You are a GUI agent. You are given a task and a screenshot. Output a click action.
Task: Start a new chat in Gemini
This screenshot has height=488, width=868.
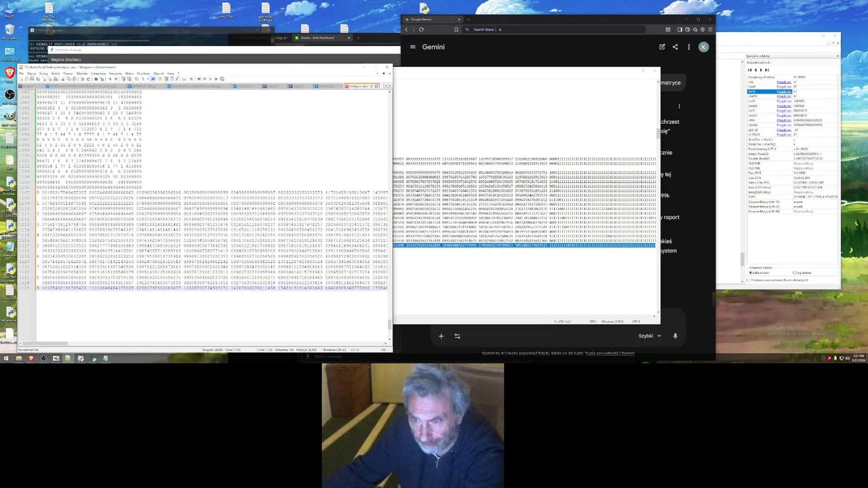point(662,47)
